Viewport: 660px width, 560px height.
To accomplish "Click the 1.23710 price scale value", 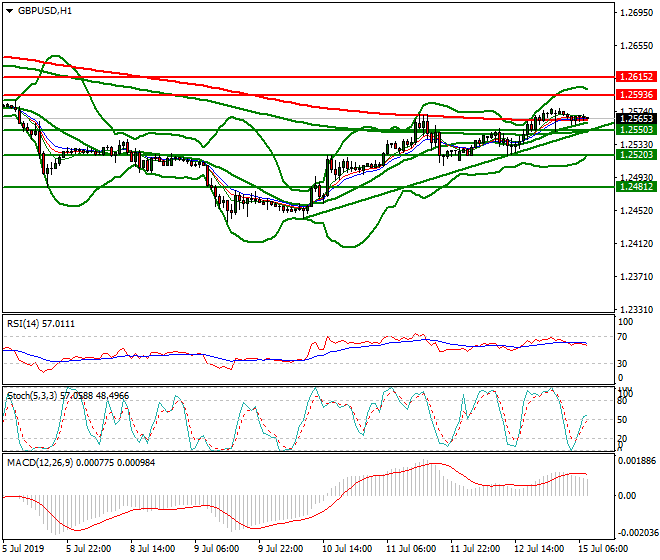I will tap(637, 277).
